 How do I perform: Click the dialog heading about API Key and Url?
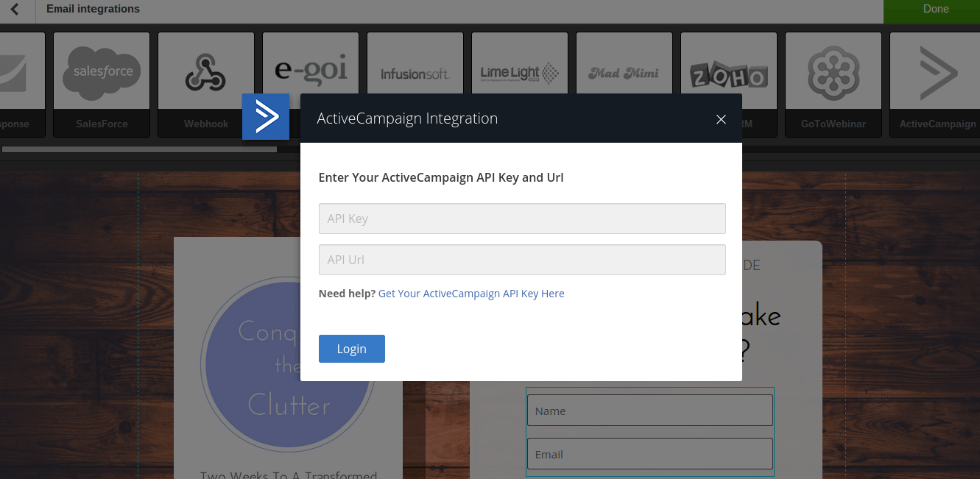point(441,177)
